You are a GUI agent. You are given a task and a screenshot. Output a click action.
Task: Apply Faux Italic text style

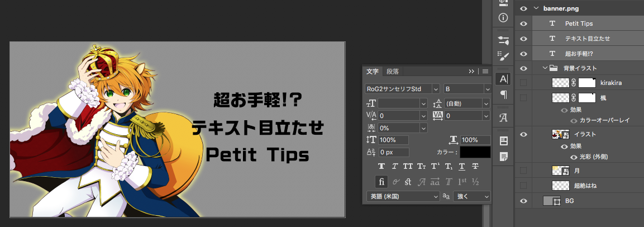click(x=395, y=166)
